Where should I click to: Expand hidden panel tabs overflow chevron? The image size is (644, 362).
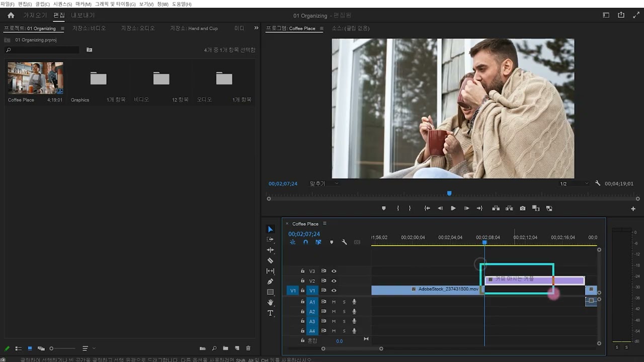(x=256, y=28)
